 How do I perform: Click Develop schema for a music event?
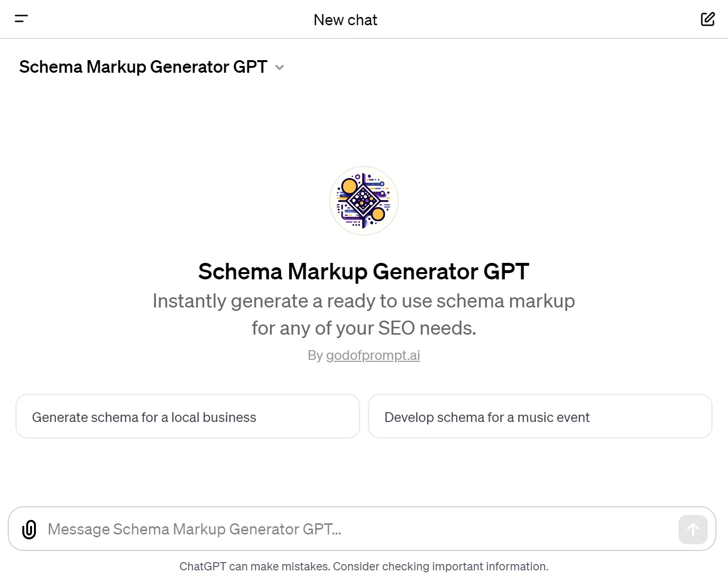pos(540,417)
